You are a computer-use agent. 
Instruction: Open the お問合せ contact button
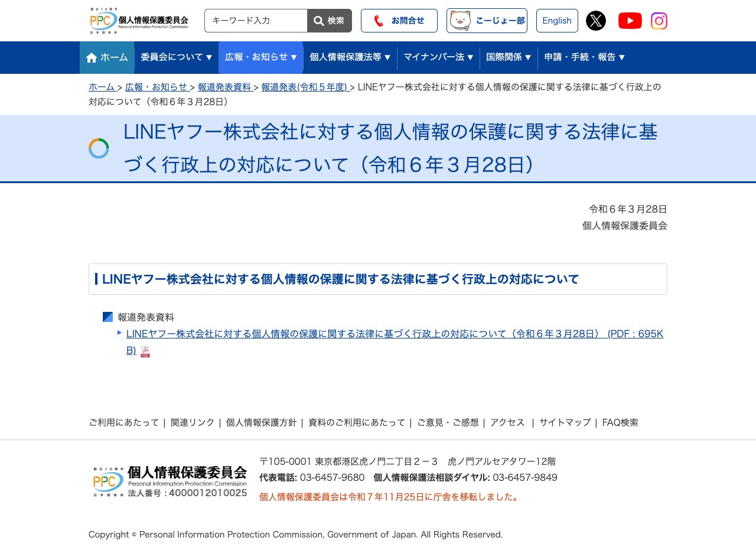tap(399, 21)
